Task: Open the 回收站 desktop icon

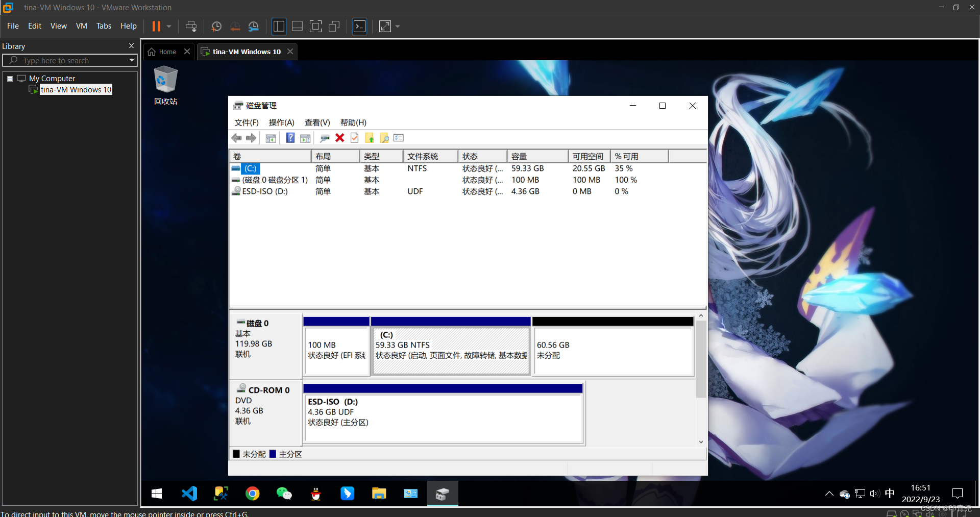Action: coord(165,86)
